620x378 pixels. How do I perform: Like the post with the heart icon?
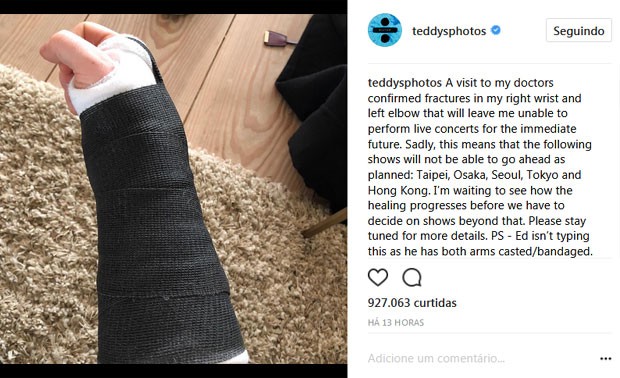[378, 277]
